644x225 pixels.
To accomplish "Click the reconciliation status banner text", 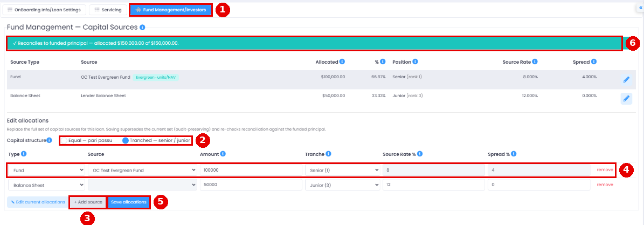I will (96, 43).
